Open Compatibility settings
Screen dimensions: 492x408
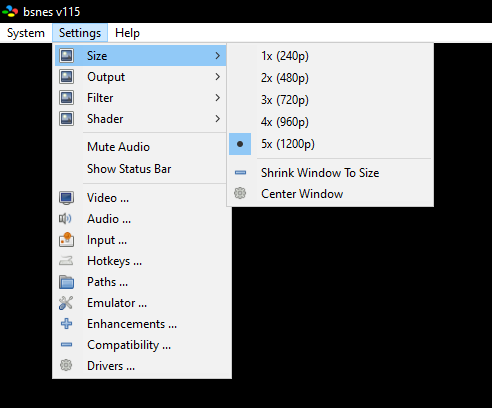click(x=142, y=345)
